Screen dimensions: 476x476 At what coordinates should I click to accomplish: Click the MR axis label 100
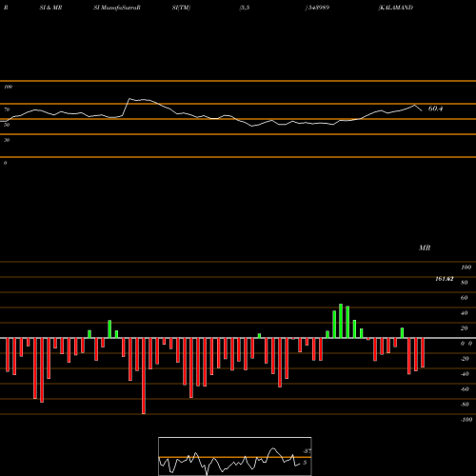tap(466, 268)
